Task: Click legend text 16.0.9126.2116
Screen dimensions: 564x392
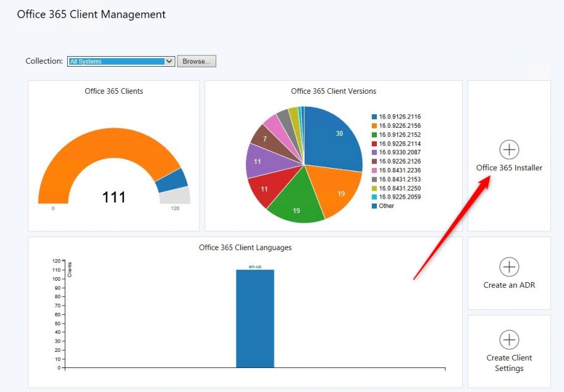Action: pos(400,117)
